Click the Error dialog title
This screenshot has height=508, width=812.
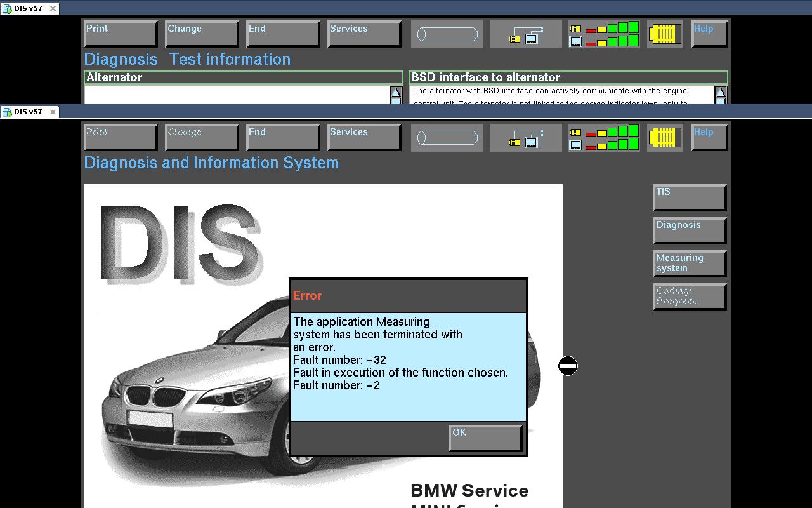point(307,295)
